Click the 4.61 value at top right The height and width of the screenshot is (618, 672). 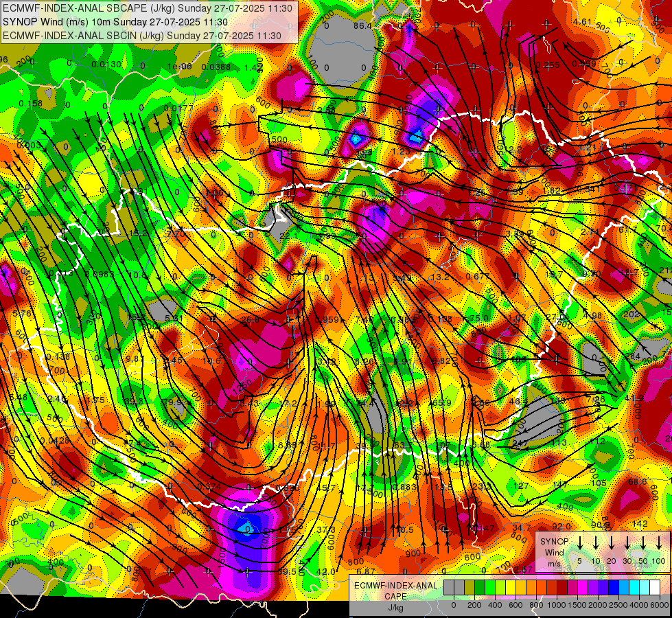(x=583, y=22)
